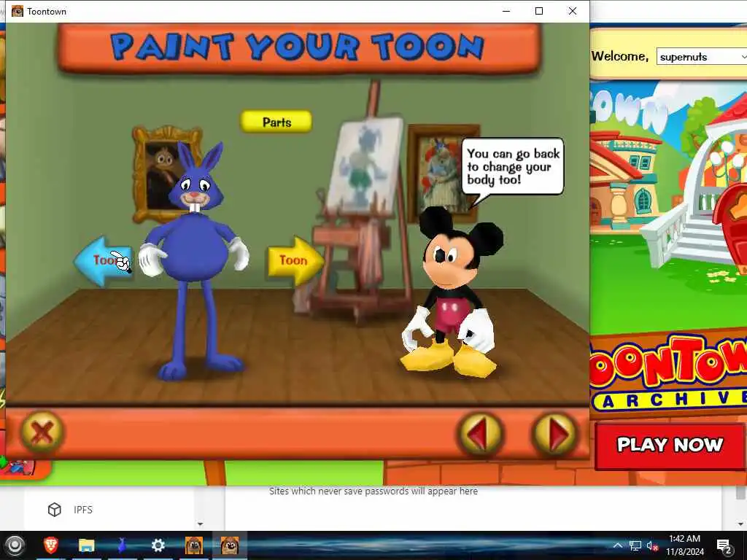The height and width of the screenshot is (560, 747).
Task: Click the first Toontown taskbar icon
Action: point(194,545)
